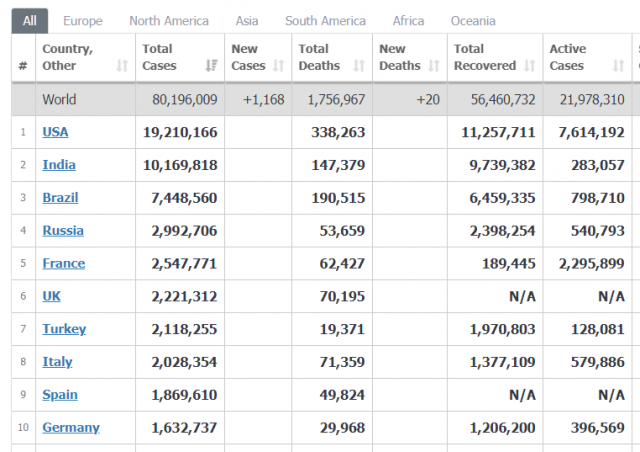
Task: Select France recovered 189,445
Action: 509,263
